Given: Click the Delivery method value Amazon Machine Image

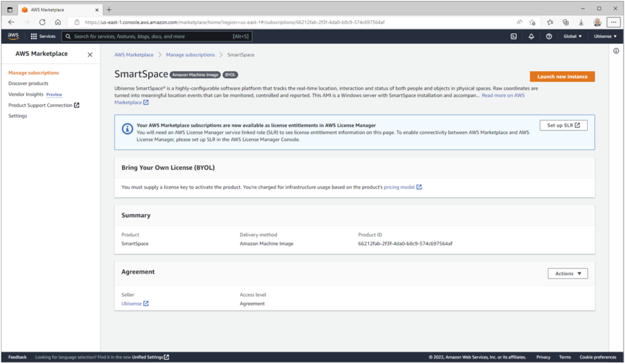Looking at the screenshot, I should (266, 244).
